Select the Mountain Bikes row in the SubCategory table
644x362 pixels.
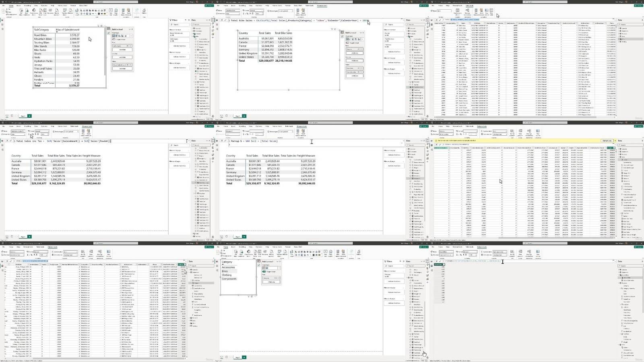point(57,39)
